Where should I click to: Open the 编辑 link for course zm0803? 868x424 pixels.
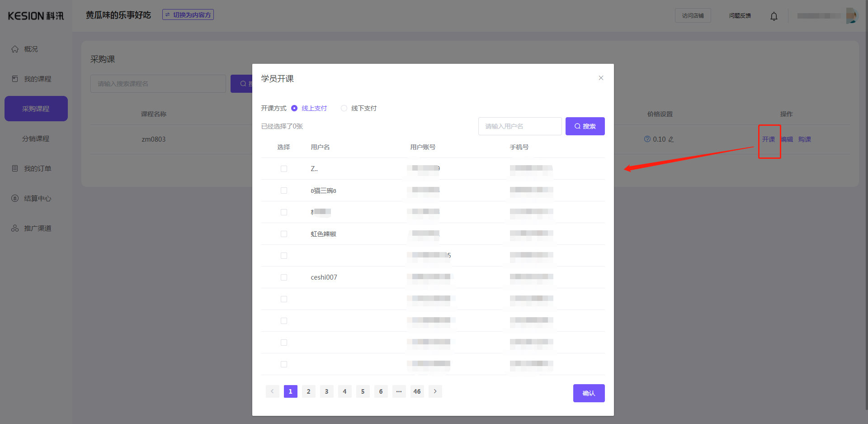(787, 139)
